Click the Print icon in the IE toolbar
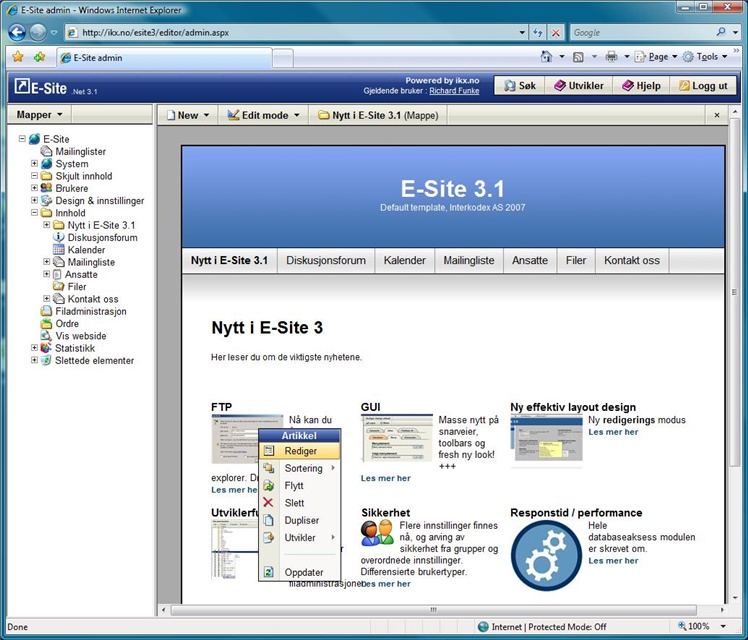Viewport: 748px width, 640px height. click(611, 57)
